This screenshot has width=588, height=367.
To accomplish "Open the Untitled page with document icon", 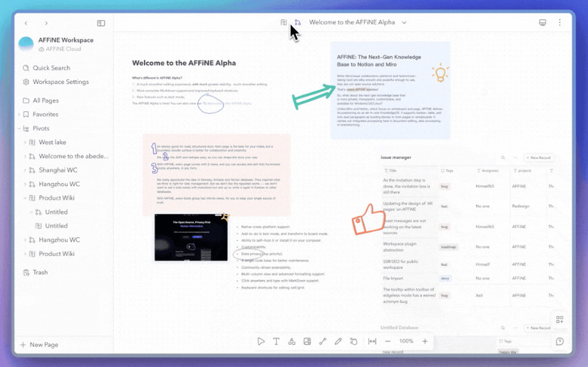I will [x=56, y=226].
